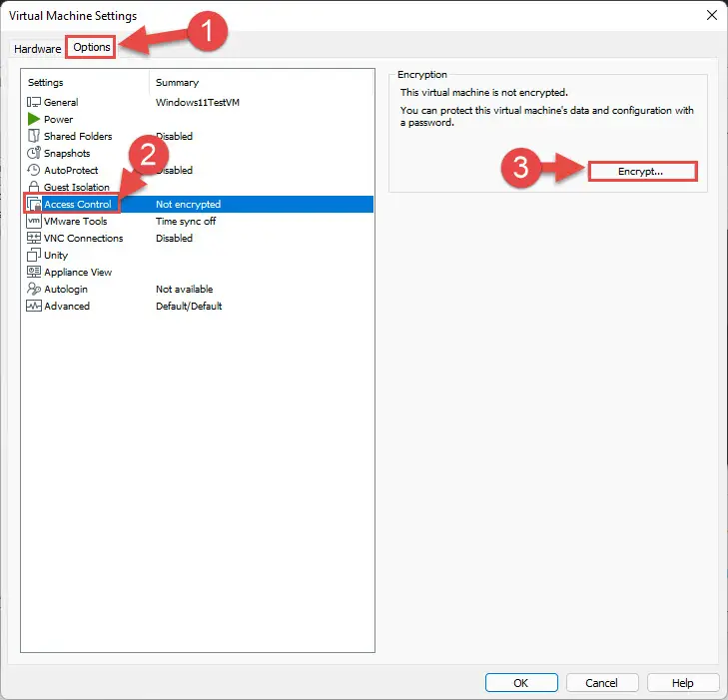Close the Virtual Machine Settings dialog
This screenshot has height=700, width=728.
click(x=711, y=15)
